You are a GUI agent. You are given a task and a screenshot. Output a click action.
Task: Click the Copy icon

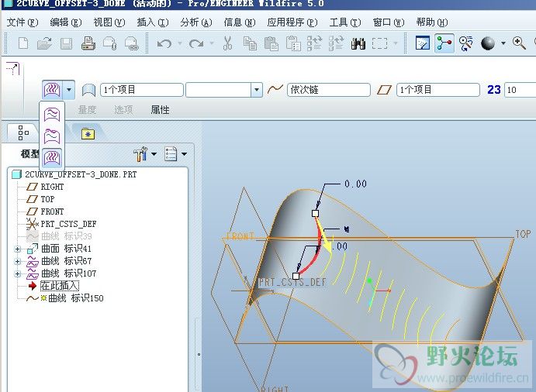250,43
